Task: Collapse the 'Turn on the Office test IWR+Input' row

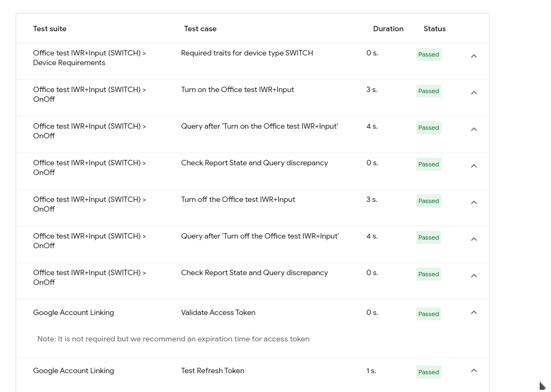Action: click(474, 93)
